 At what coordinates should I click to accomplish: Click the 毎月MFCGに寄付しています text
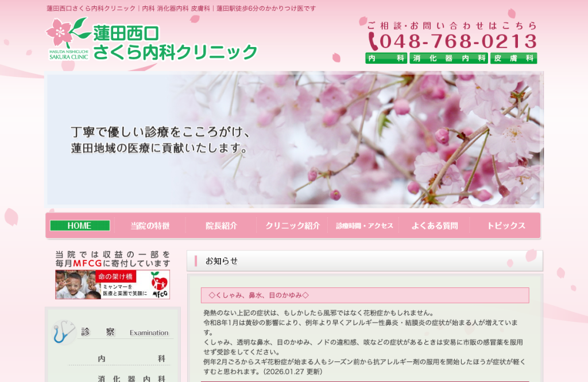pyautogui.click(x=113, y=263)
